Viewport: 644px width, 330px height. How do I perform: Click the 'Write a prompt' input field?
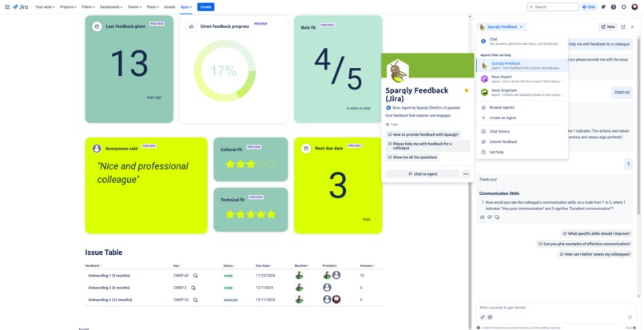[x=556, y=308]
